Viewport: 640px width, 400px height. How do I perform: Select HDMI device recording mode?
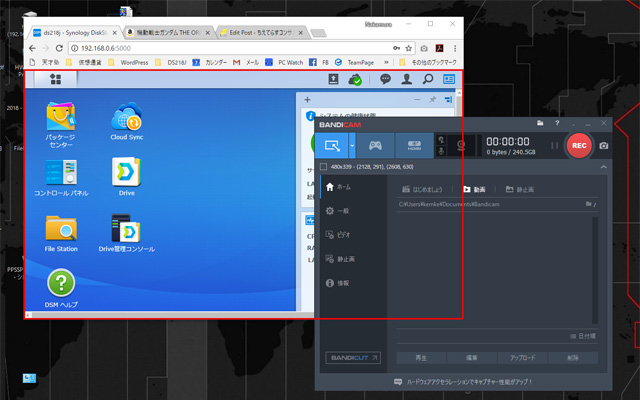click(416, 145)
